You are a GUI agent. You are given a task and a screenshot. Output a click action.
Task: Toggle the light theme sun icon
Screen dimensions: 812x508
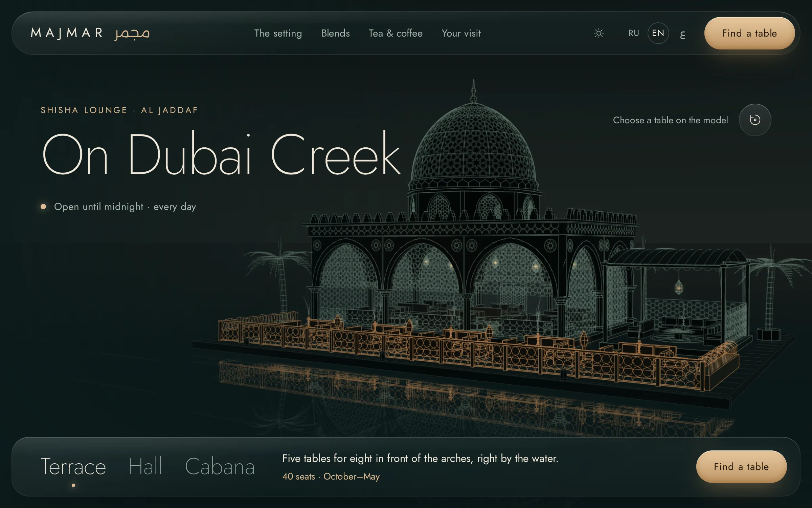click(x=599, y=33)
